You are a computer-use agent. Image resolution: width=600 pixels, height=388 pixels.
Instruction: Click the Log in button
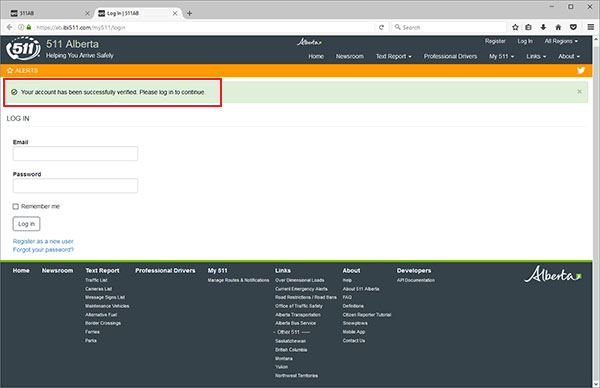point(26,224)
